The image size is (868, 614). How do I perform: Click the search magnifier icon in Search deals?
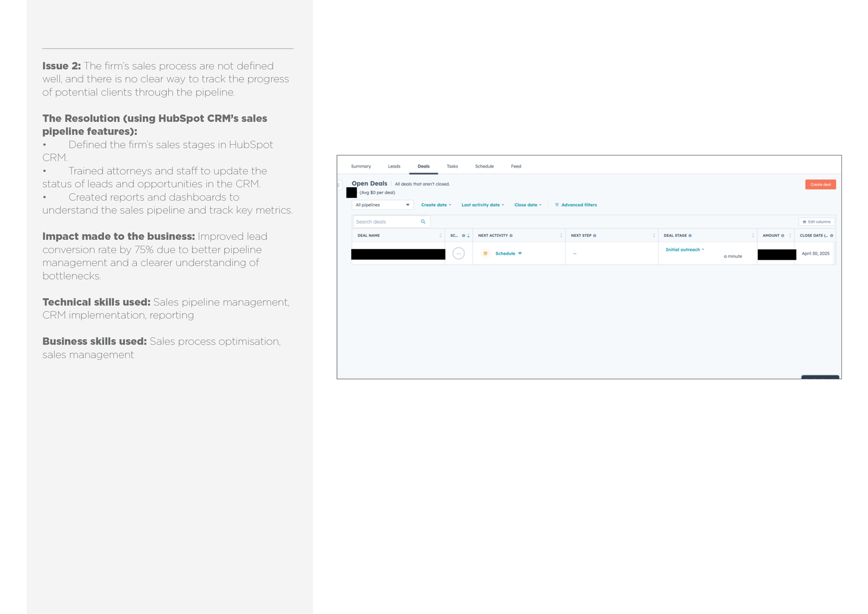coord(423,222)
